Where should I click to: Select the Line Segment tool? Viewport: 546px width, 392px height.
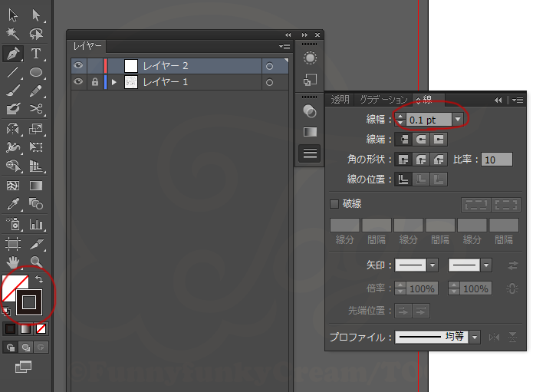click(13, 72)
